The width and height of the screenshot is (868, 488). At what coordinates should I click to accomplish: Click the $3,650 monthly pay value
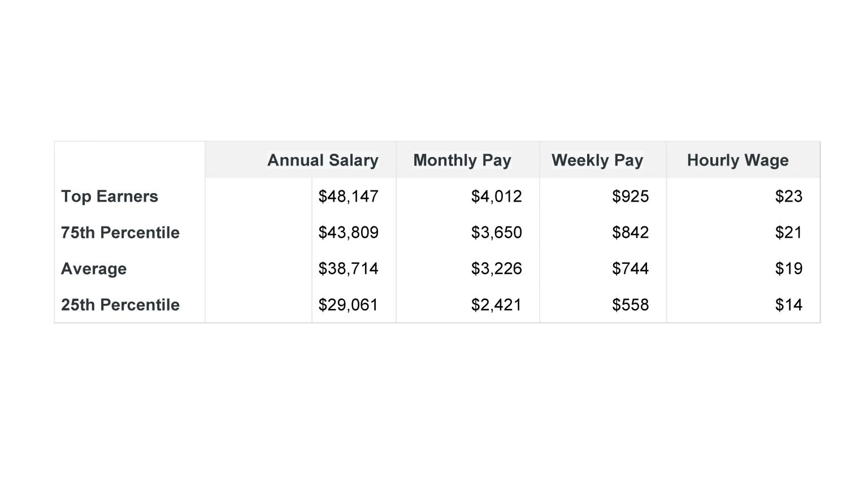tap(496, 233)
